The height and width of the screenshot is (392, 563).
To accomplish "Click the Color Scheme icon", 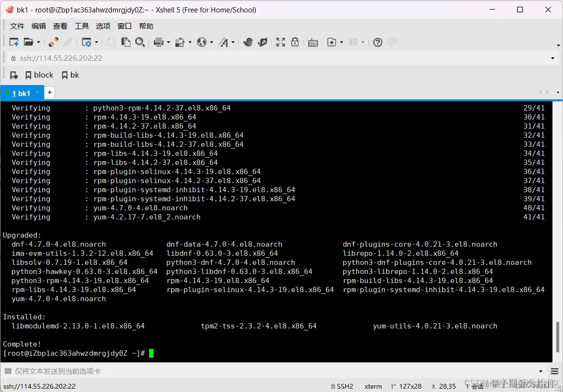I will [180, 43].
